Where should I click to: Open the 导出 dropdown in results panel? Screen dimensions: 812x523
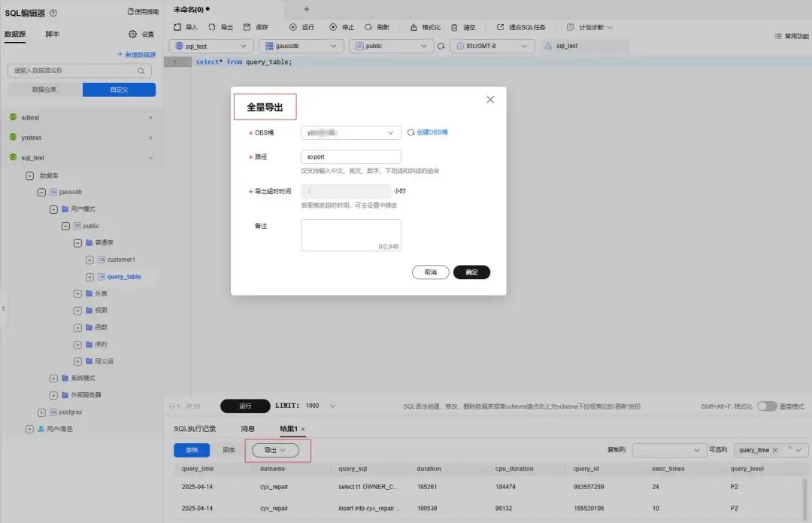(275, 450)
